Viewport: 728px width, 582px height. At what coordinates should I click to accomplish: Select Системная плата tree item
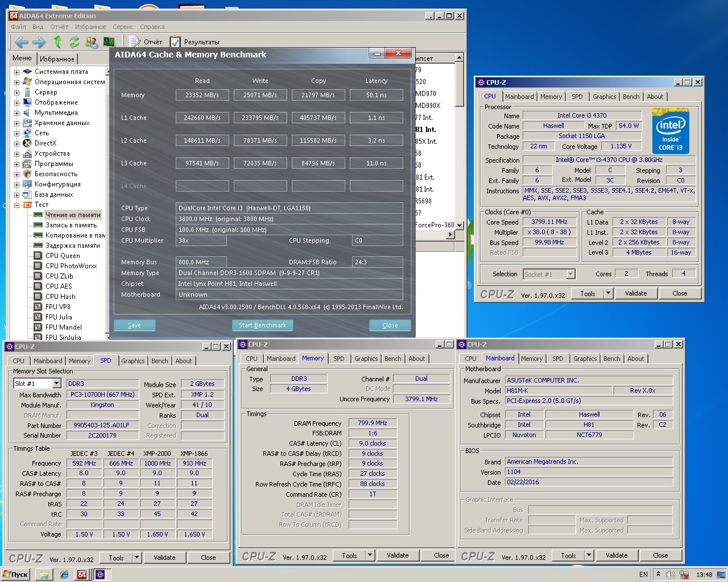(61, 72)
